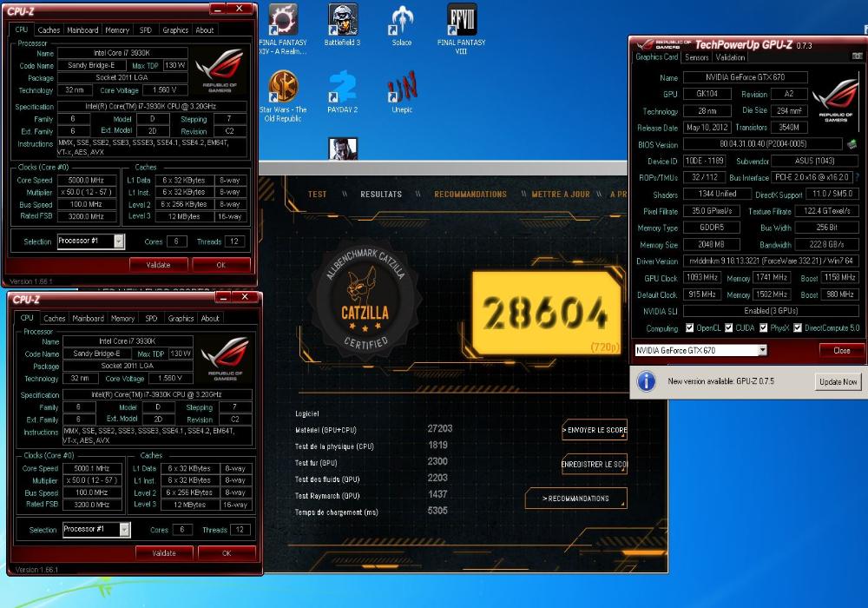Open the FINAL FANTASY XIV desktop shortcut
The width and height of the screenshot is (868, 608).
click(283, 29)
